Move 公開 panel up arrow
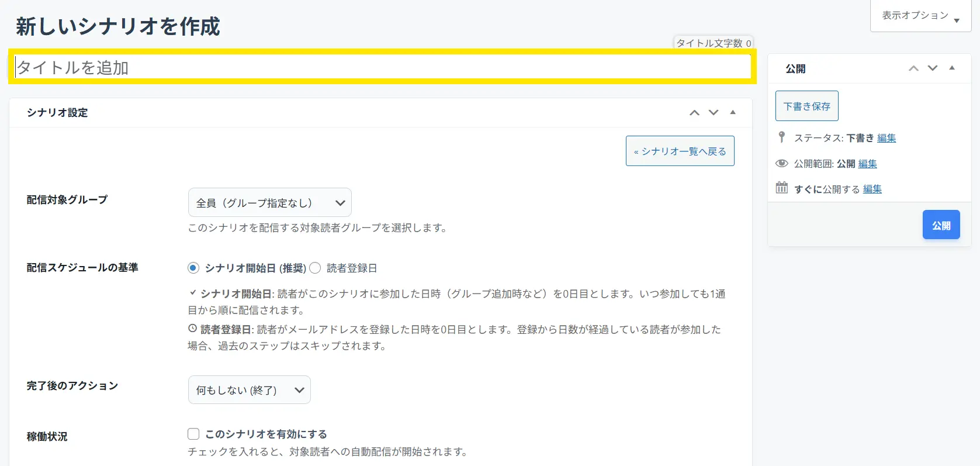 [x=913, y=68]
